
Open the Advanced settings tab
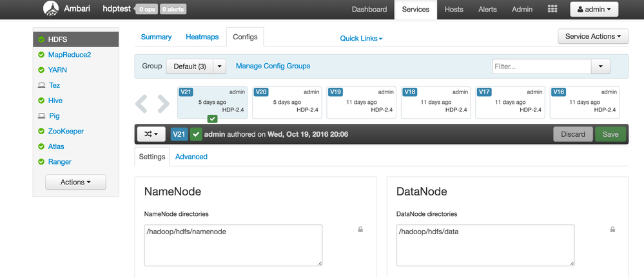click(x=191, y=157)
